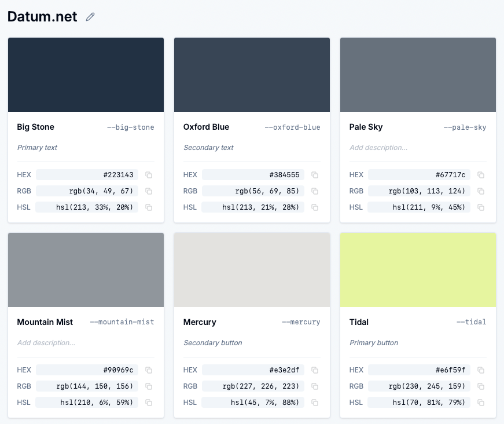The image size is (504, 424).
Task: Click the #e3e2df hex field
Action: tap(253, 370)
